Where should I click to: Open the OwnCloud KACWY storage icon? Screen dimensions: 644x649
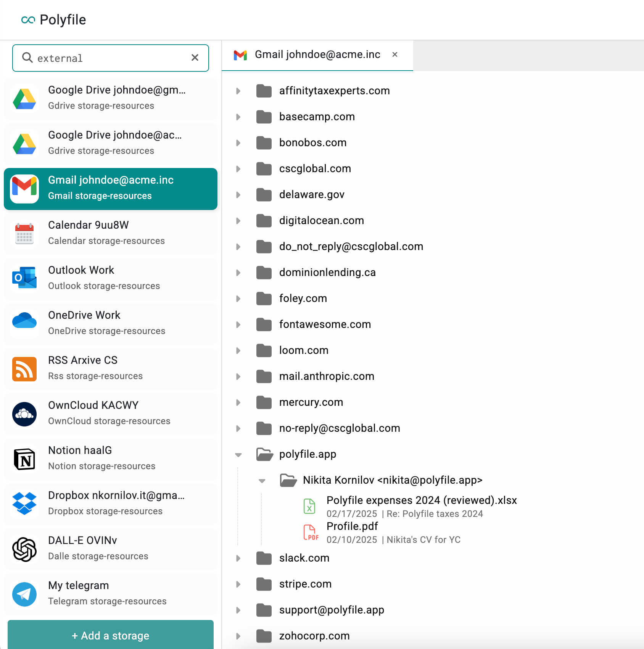point(24,414)
